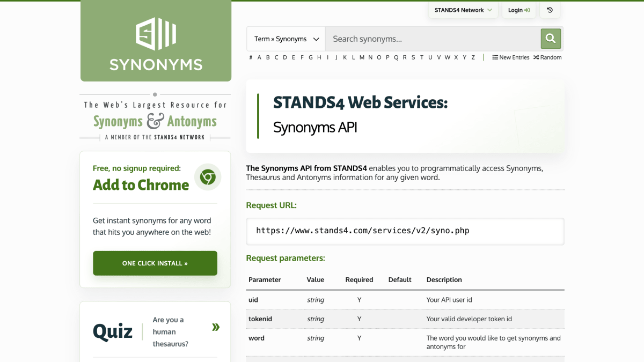Click the ONE CLICK INSTALL button
Screen dimensions: 644x362
point(155,263)
